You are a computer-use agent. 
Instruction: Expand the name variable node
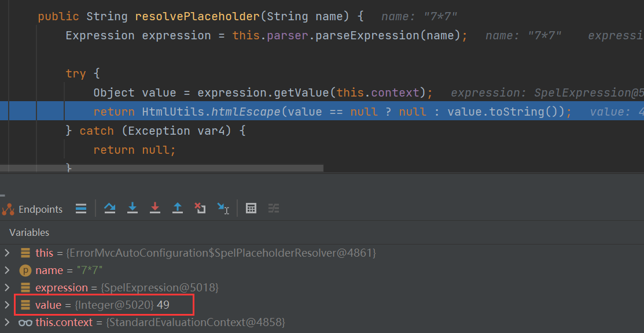click(x=8, y=270)
